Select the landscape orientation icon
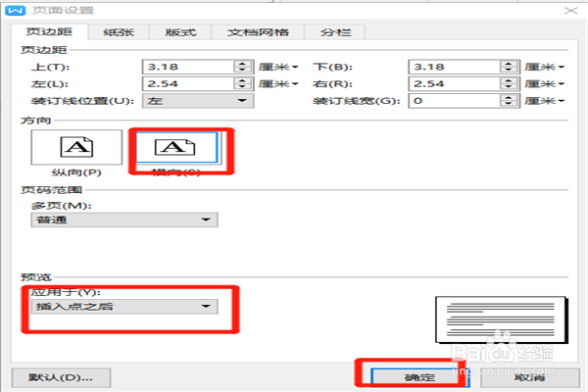 [176, 147]
